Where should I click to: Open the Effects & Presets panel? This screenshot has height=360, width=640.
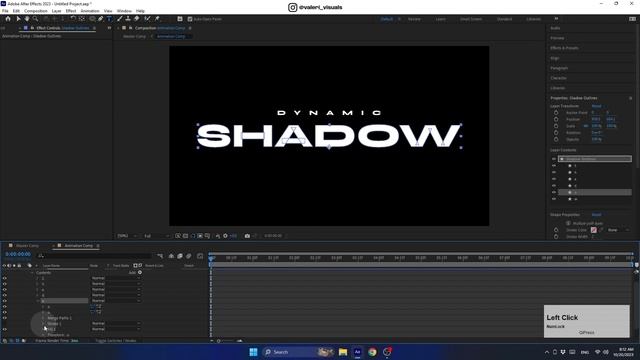coord(564,48)
